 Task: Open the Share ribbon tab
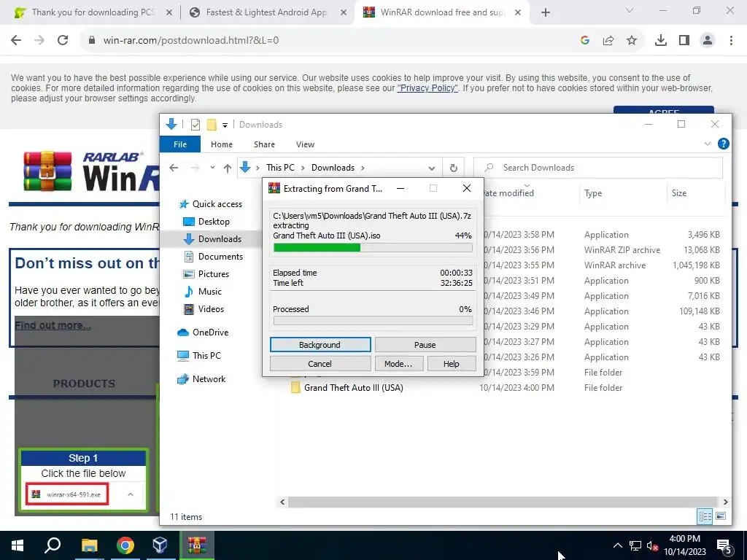(264, 144)
